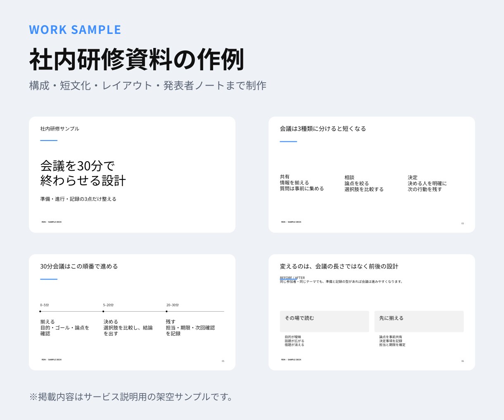The height and width of the screenshot is (420, 504).
Task: Click the grey box 先に揃える
Action: point(419,321)
